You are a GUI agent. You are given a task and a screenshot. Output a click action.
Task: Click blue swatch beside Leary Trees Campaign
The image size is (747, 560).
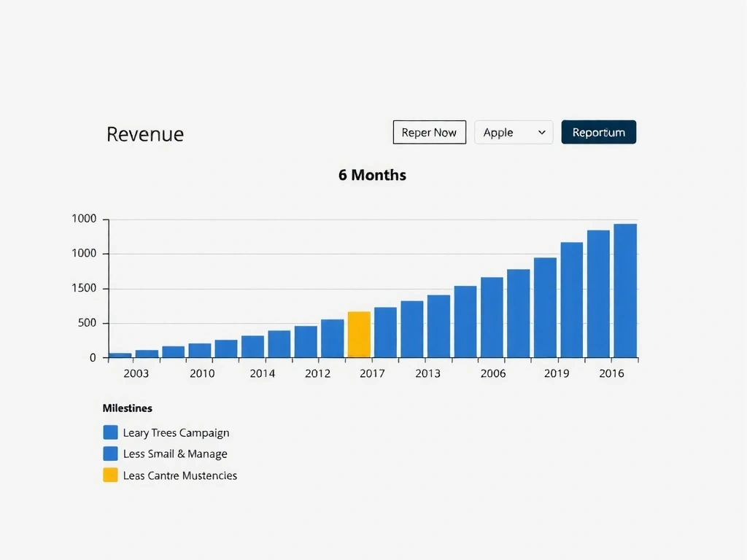pyautogui.click(x=110, y=432)
